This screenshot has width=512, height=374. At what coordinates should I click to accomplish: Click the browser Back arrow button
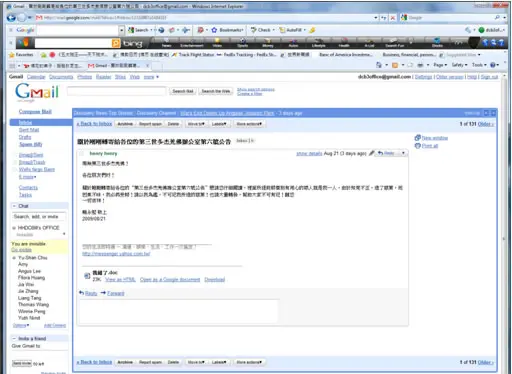pyautogui.click(x=11, y=18)
